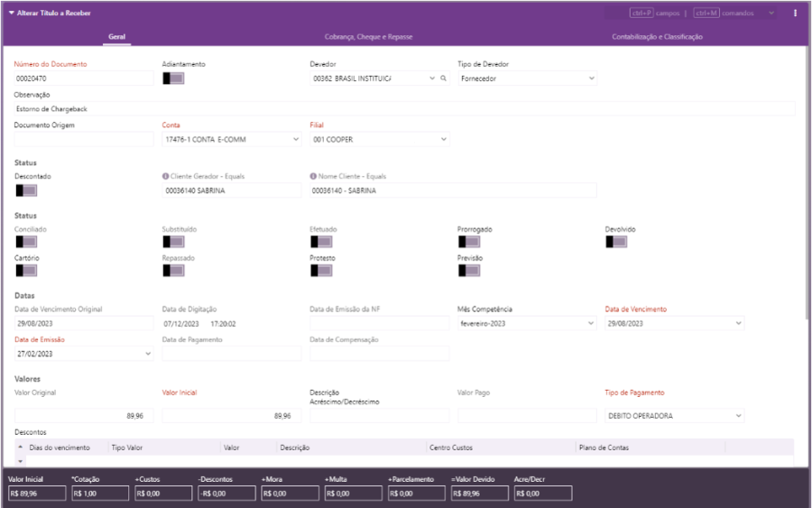The image size is (812, 508).
Task: Click the +Mora value in bottom bar
Action: click(290, 494)
